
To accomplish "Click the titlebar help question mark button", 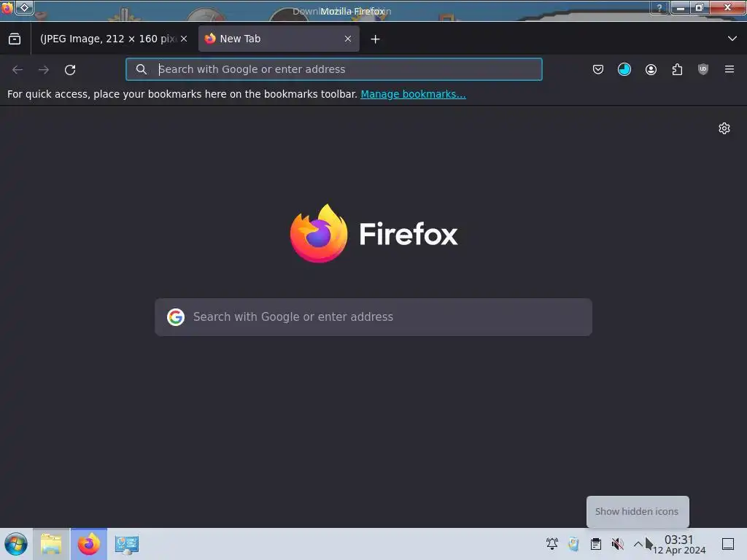I will (x=659, y=7).
